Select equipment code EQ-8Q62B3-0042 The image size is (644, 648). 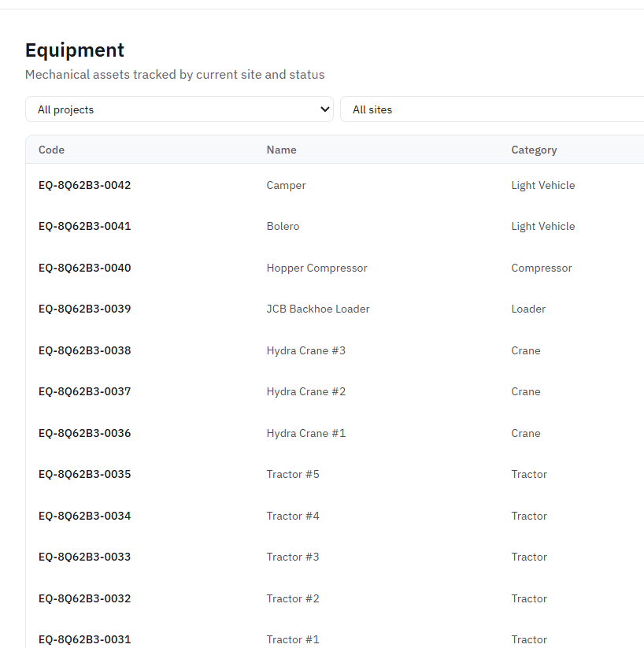pyautogui.click(x=84, y=185)
